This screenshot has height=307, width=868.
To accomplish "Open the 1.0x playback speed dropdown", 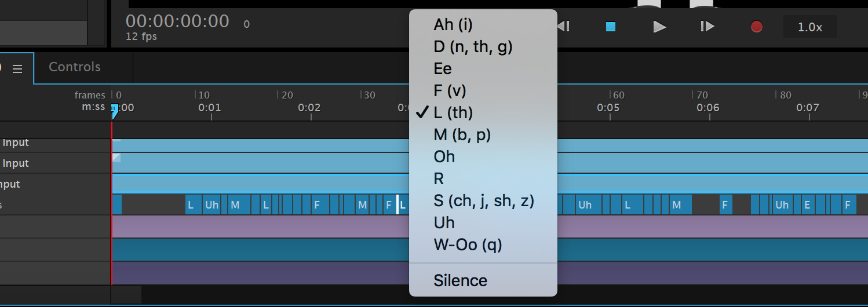I will click(x=809, y=27).
